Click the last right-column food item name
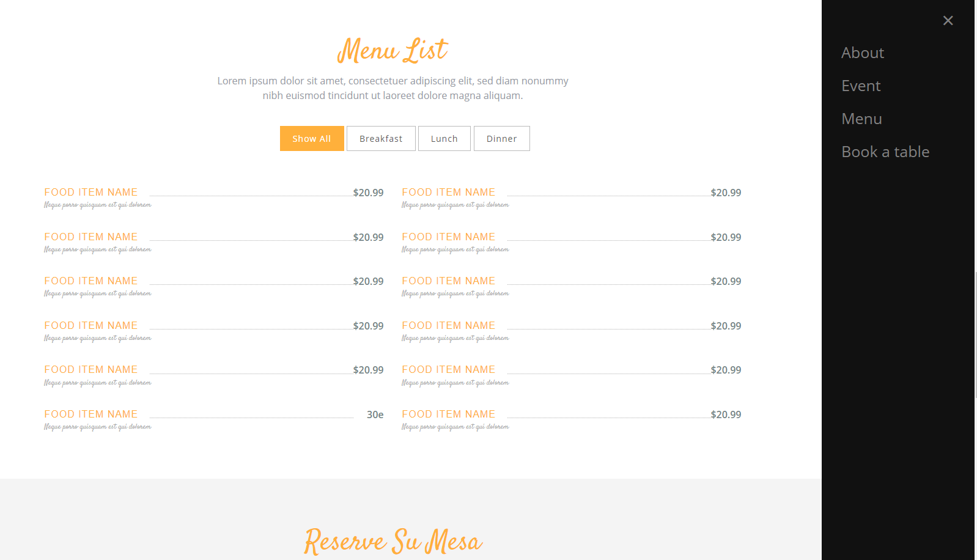977x560 pixels. [449, 414]
